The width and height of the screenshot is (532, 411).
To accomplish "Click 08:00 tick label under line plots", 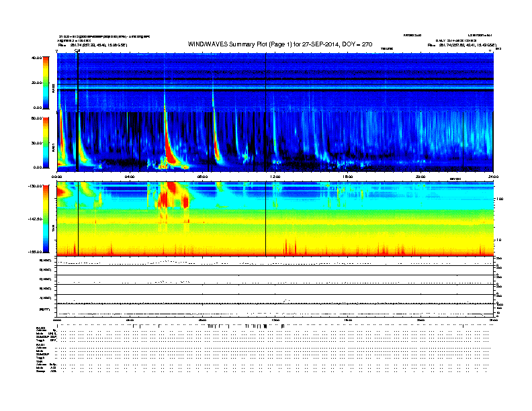I will pos(203,320).
